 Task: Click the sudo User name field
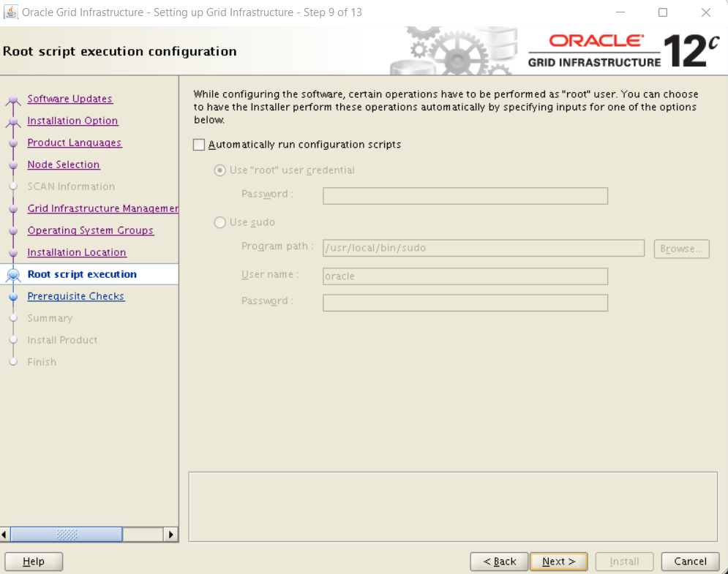click(465, 276)
